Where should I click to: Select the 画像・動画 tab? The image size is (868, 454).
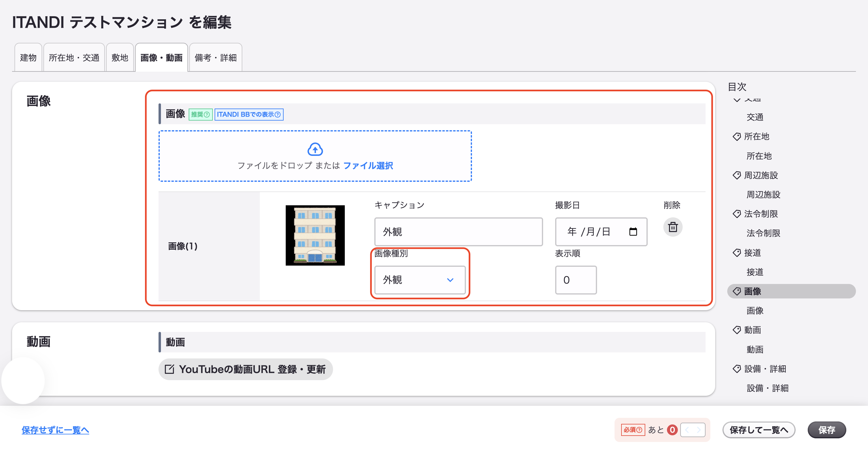[x=162, y=58]
